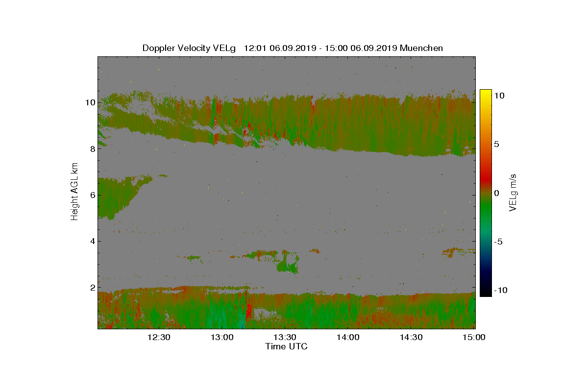Select the 'Time UTC' x-axis label
The image size is (588, 392).
coord(286,346)
